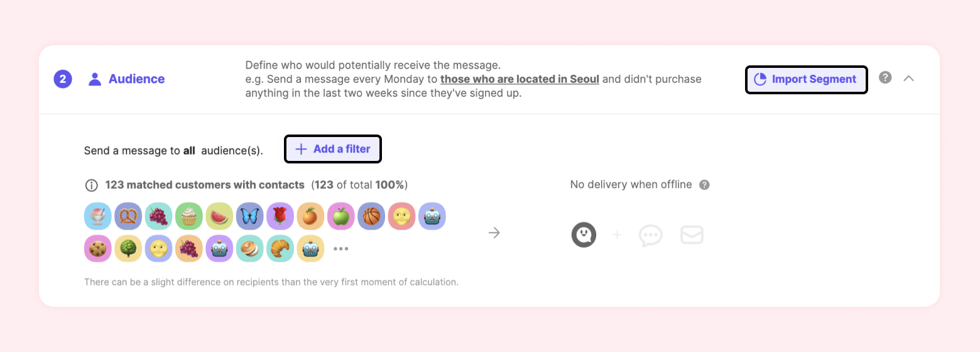Screen dimensions: 980x352
Task: Click the butterfly customer avatar
Action: (249, 216)
